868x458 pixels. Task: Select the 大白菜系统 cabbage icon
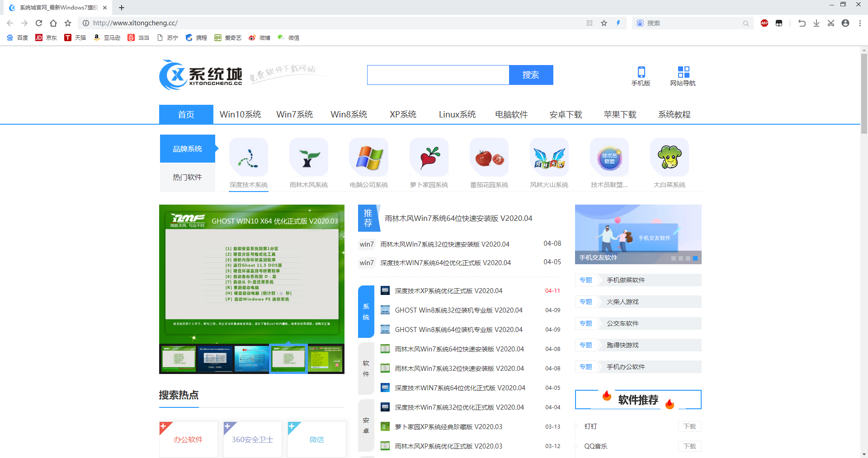tap(670, 157)
